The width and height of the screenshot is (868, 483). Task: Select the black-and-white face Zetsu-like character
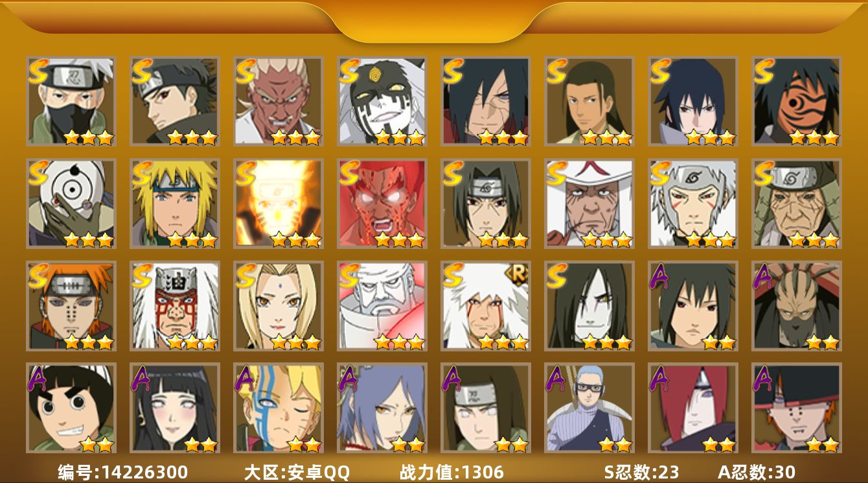point(382,101)
